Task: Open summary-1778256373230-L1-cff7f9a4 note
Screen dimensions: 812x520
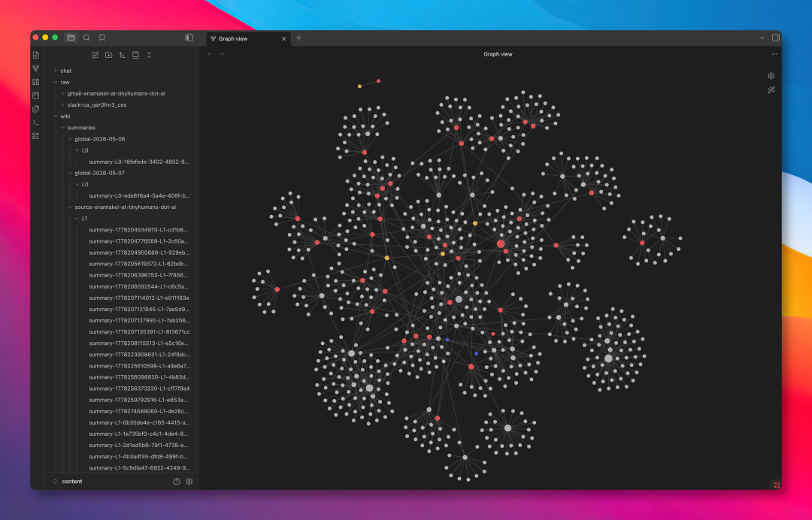Action: (139, 388)
